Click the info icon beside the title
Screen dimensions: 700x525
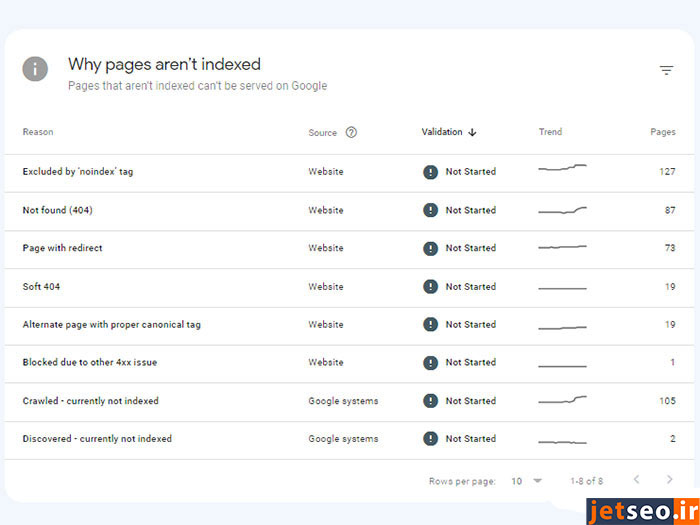[x=35, y=69]
